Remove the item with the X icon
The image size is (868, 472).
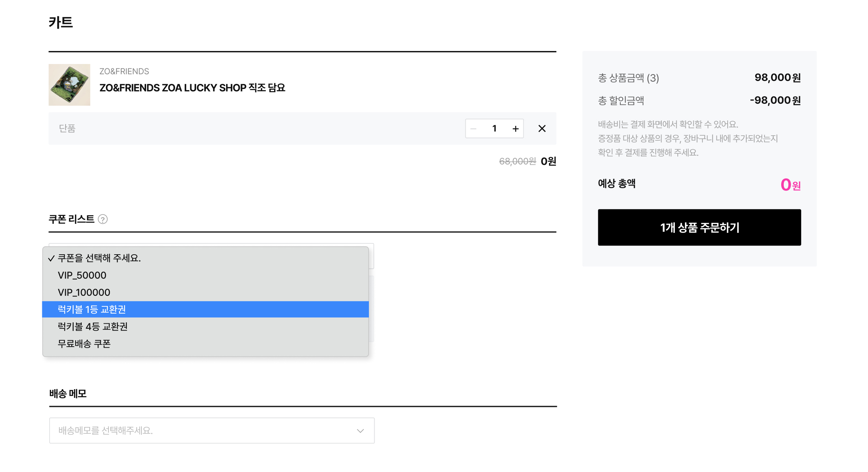coord(542,128)
